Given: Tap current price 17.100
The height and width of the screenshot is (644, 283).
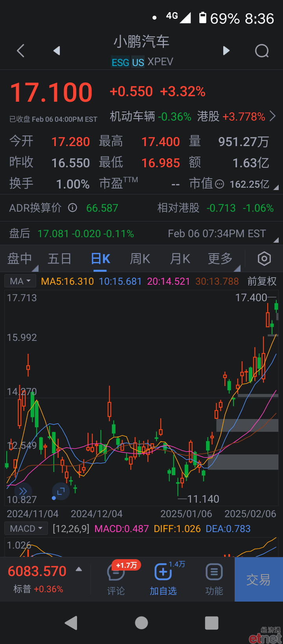Looking at the screenshot, I should click(51, 93).
